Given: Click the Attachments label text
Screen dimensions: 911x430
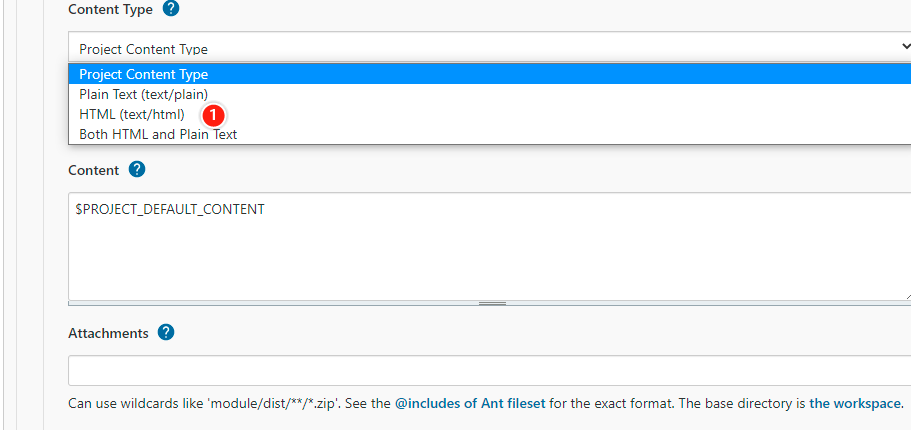Looking at the screenshot, I should (108, 333).
